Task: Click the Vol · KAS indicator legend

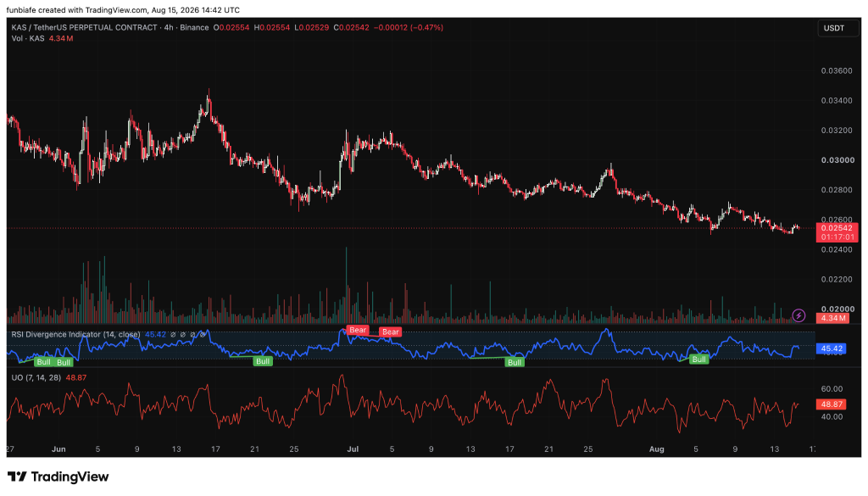Action: pyautogui.click(x=28, y=38)
